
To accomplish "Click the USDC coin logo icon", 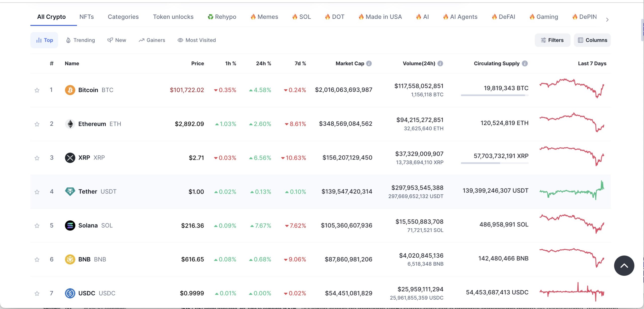I will (x=70, y=293).
